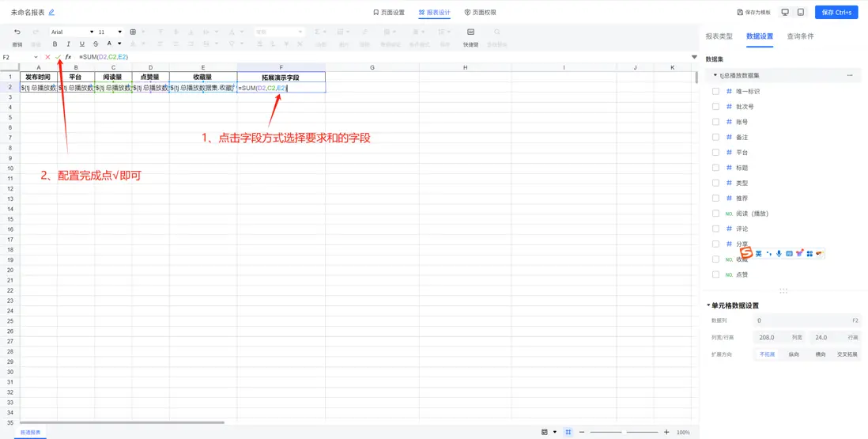Image resolution: width=868 pixels, height=439 pixels.
Task: Open dataset more options (…) icon
Action: (851, 75)
